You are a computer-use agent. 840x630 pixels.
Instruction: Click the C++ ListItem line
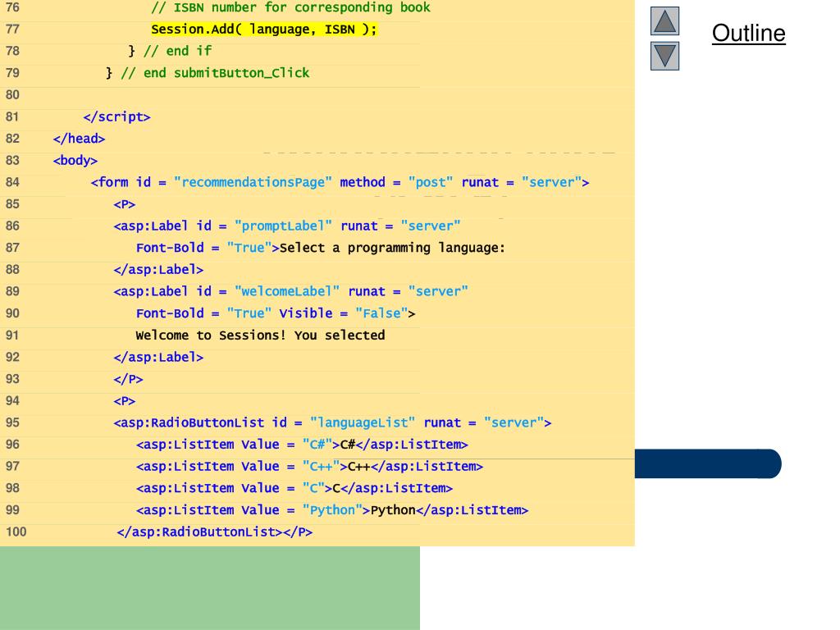(x=309, y=467)
